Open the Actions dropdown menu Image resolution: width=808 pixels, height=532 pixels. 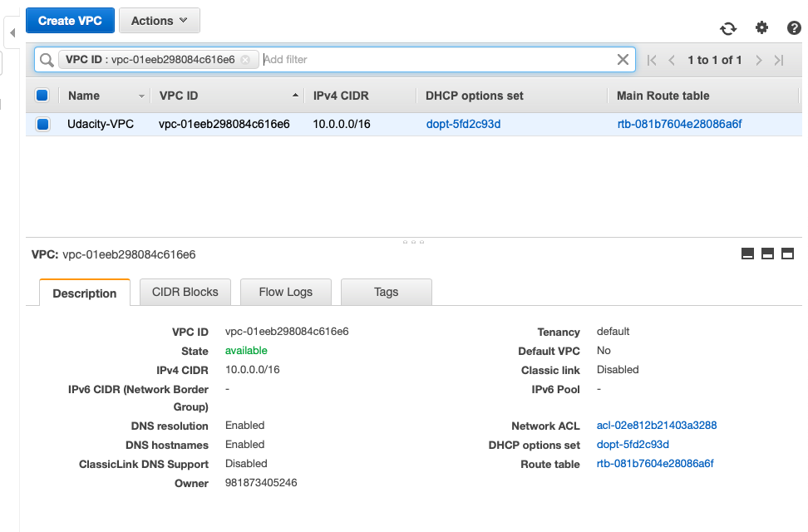[x=160, y=21]
